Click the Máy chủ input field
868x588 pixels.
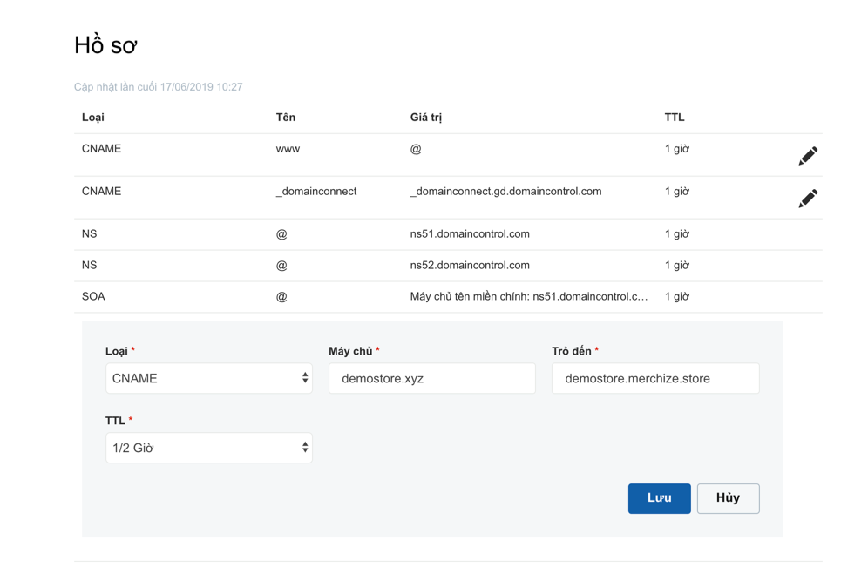pyautogui.click(x=431, y=378)
